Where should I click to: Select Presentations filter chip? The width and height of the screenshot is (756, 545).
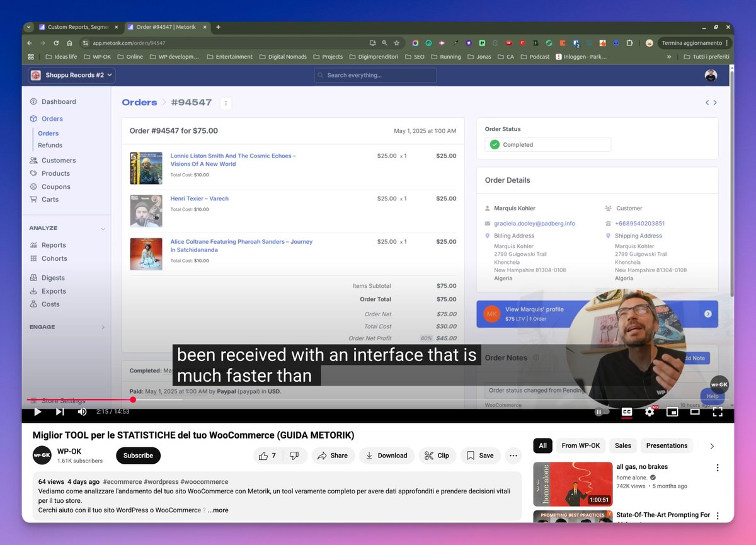click(x=667, y=445)
